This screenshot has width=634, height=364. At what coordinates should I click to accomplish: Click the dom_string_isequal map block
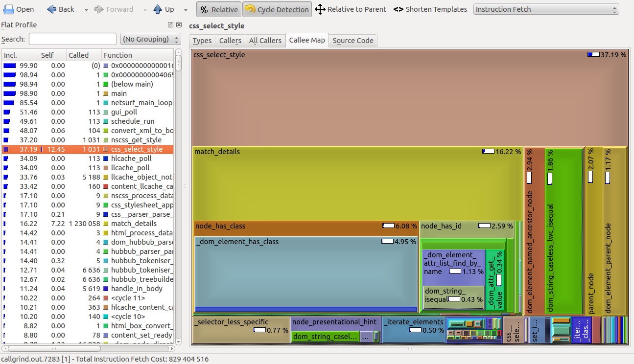453,297
